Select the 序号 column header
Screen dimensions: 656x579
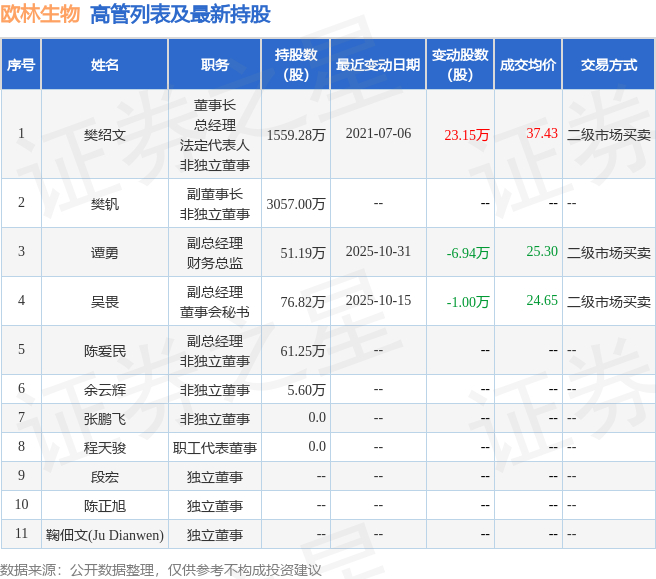21,65
